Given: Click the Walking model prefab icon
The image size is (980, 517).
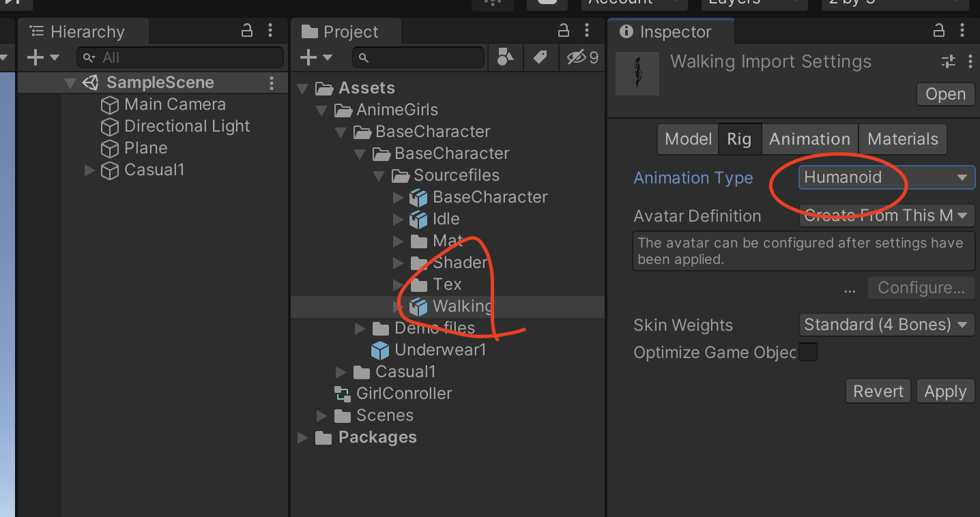Looking at the screenshot, I should 418,307.
